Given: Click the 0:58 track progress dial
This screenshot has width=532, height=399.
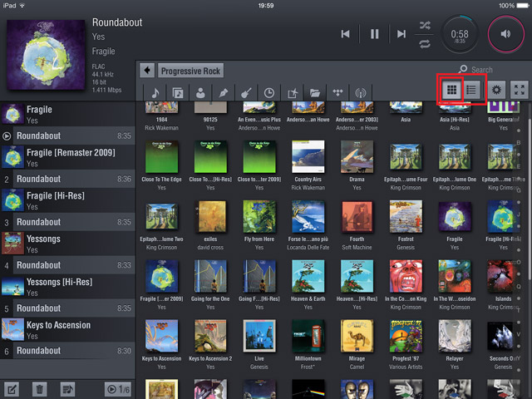Looking at the screenshot, I should pyautogui.click(x=460, y=34).
